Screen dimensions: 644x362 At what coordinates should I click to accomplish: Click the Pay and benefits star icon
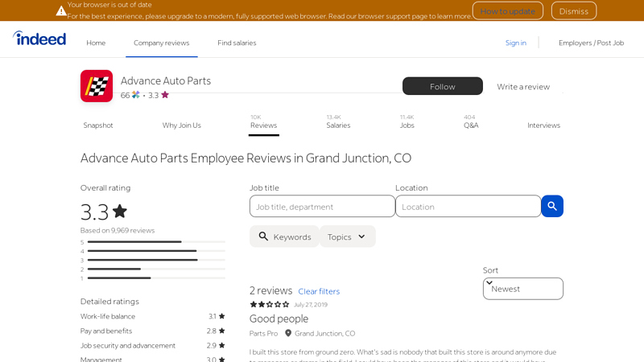222,331
